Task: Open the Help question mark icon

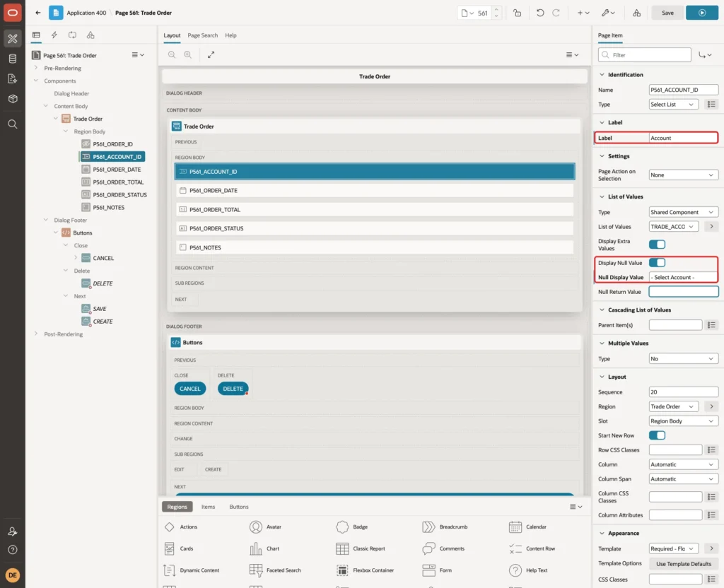Action: [13, 550]
